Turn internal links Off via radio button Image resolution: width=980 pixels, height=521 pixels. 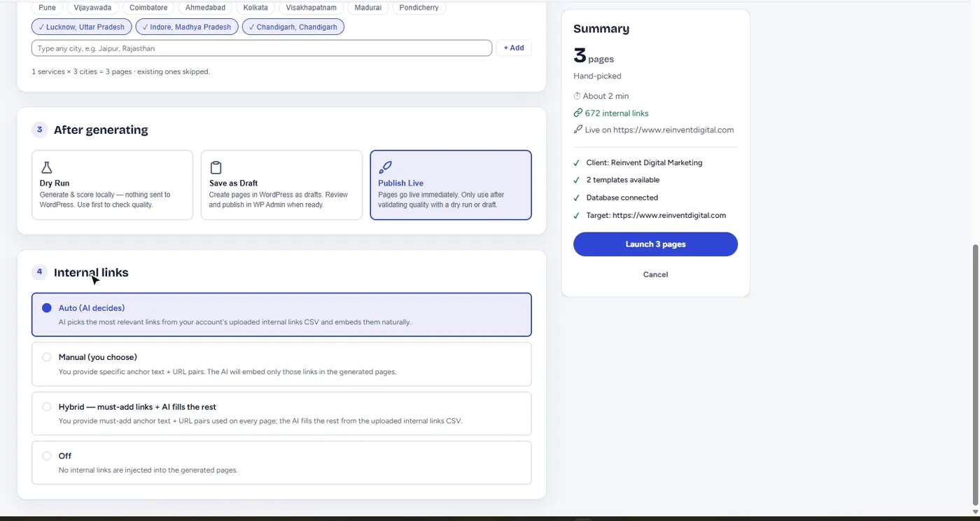click(47, 456)
